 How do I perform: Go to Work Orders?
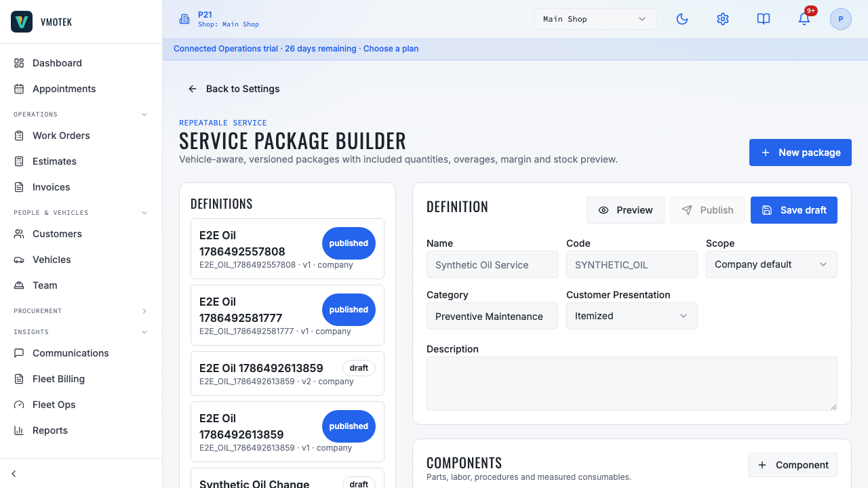click(81, 136)
